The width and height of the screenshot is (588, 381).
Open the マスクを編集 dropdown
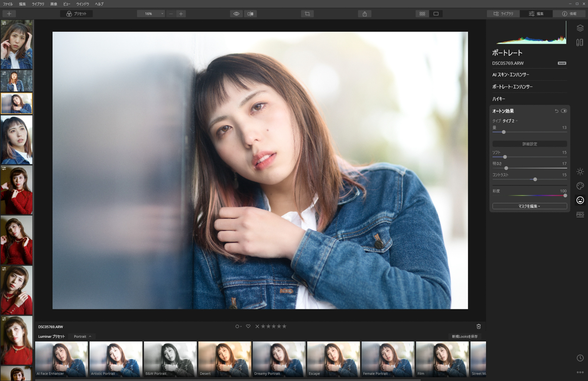pyautogui.click(x=530, y=206)
